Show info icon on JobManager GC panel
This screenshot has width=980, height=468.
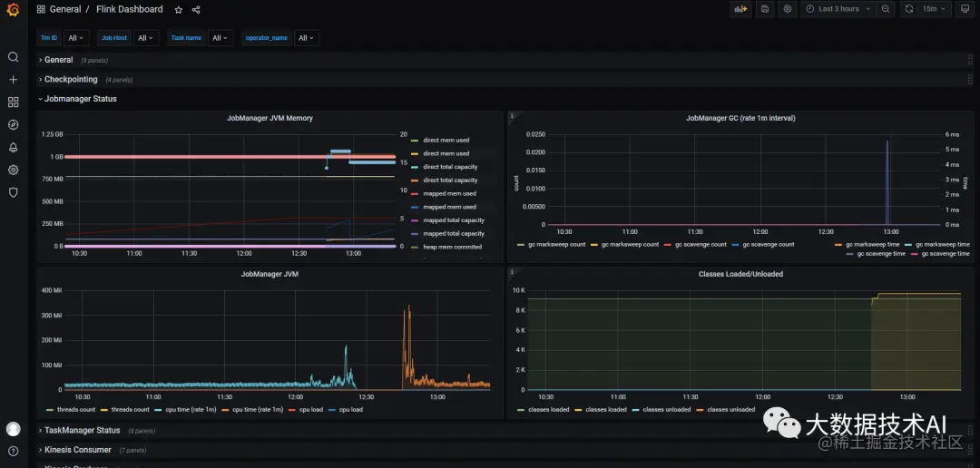(x=512, y=115)
